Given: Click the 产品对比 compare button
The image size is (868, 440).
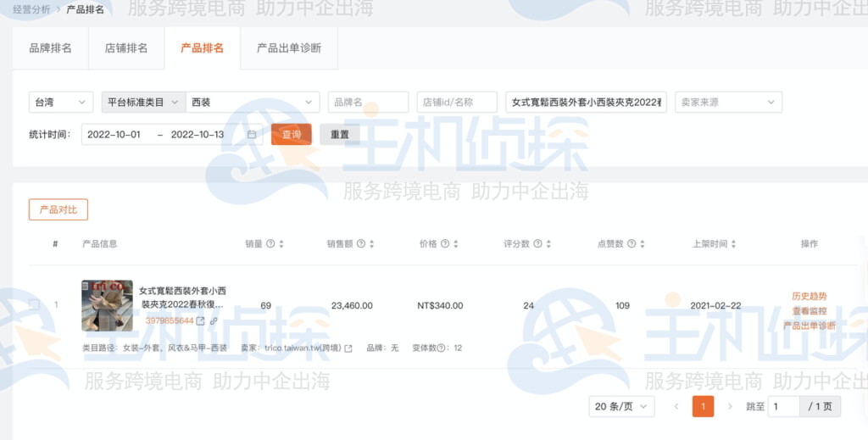Looking at the screenshot, I should point(58,209).
